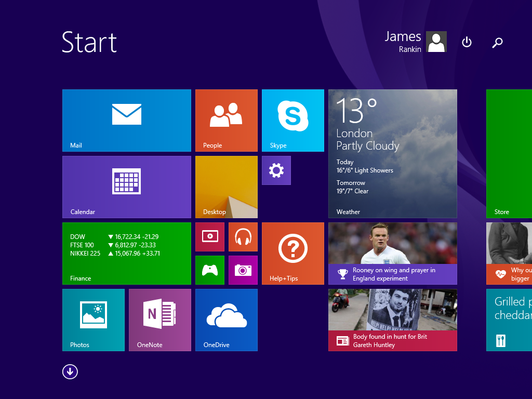Open the Photos tile
Viewport: 532px width, 399px height.
(94, 320)
